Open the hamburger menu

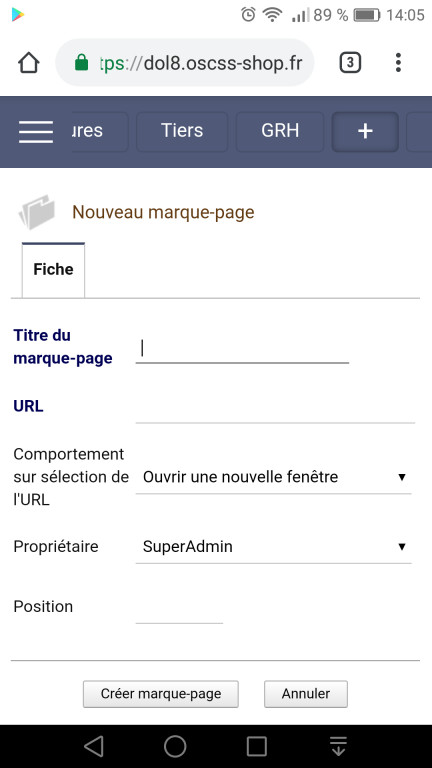36,132
